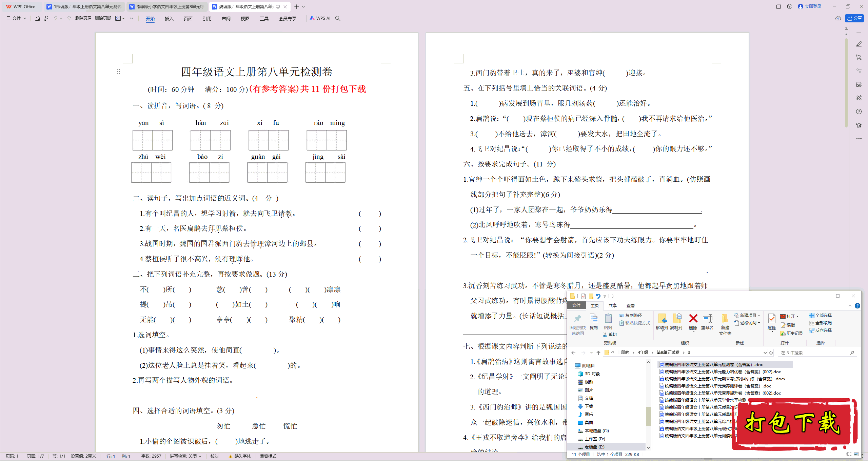Click the paragraph drag handle beside the document title
This screenshot has width=868, height=461.
[119, 72]
